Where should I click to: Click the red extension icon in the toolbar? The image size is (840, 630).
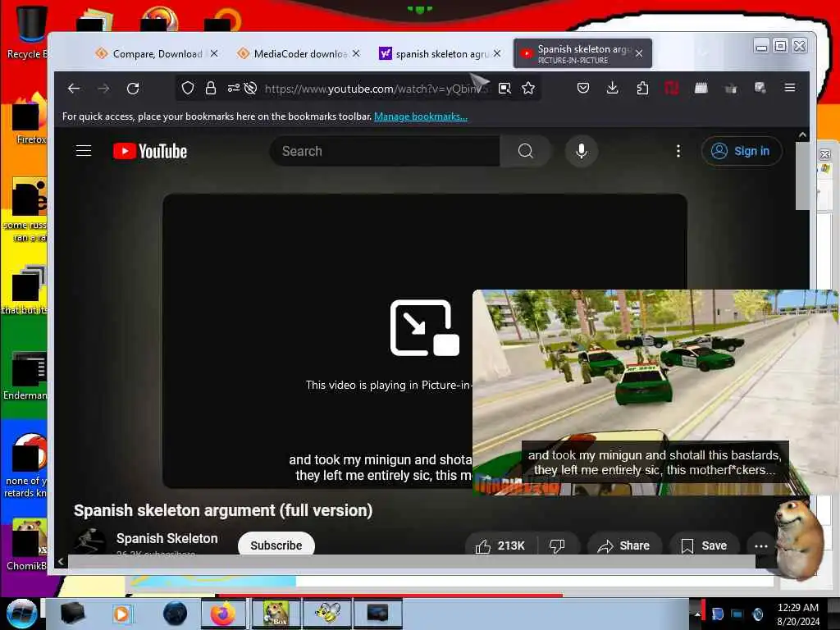(x=671, y=88)
